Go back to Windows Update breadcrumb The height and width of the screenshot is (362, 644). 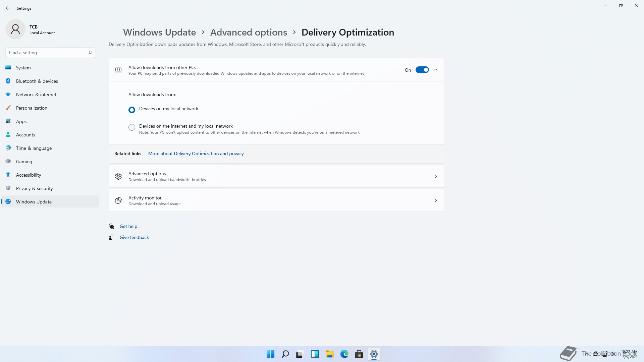159,32
